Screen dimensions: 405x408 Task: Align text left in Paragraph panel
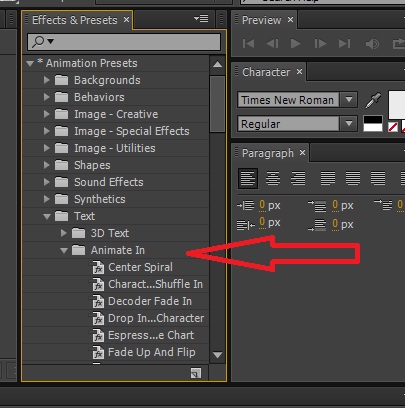click(248, 178)
